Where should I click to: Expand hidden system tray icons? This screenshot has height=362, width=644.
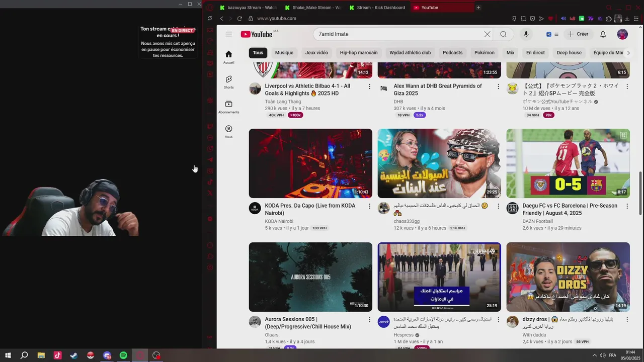pyautogui.click(x=594, y=355)
